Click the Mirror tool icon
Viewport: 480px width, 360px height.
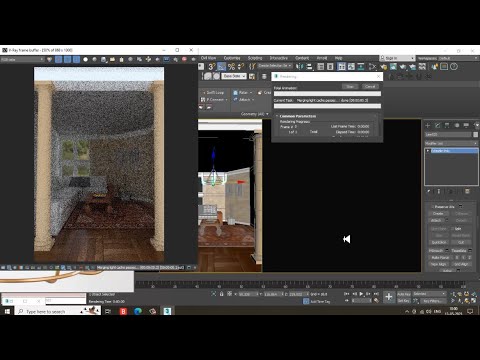pyautogui.click(x=300, y=67)
